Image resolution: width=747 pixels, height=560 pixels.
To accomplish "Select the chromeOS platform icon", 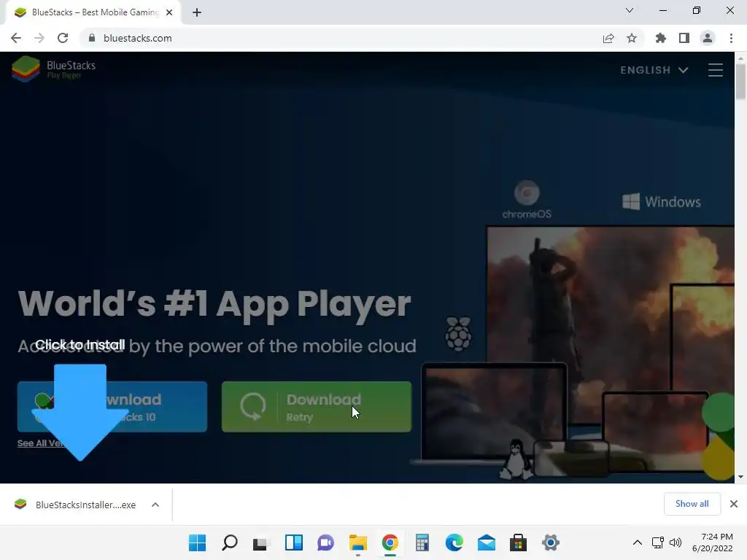I will (x=527, y=200).
